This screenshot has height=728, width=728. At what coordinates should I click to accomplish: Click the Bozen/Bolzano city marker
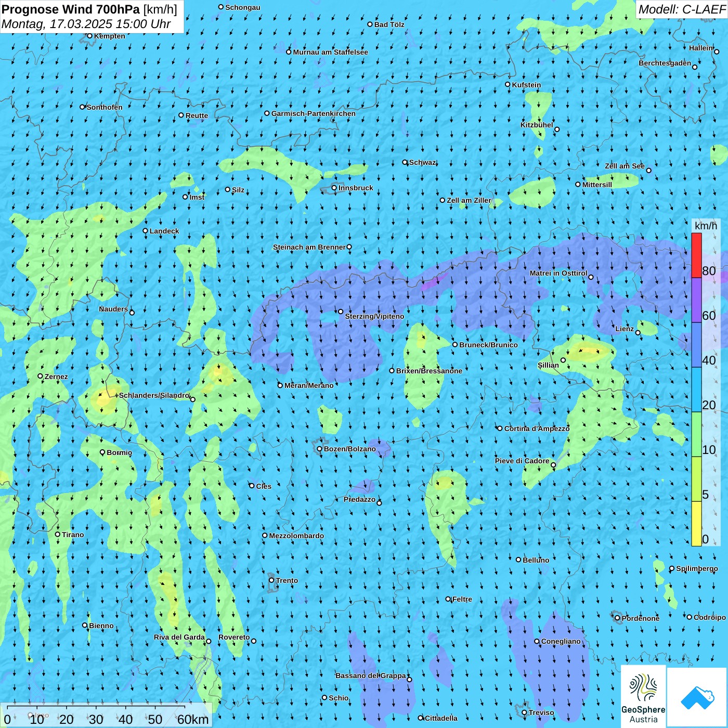click(319, 449)
